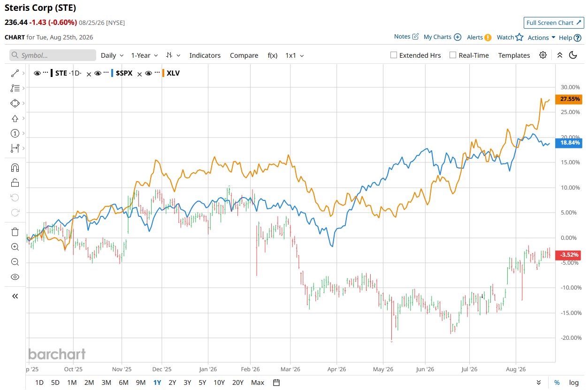Open the Indicators dialog
The image size is (588, 390).
205,55
